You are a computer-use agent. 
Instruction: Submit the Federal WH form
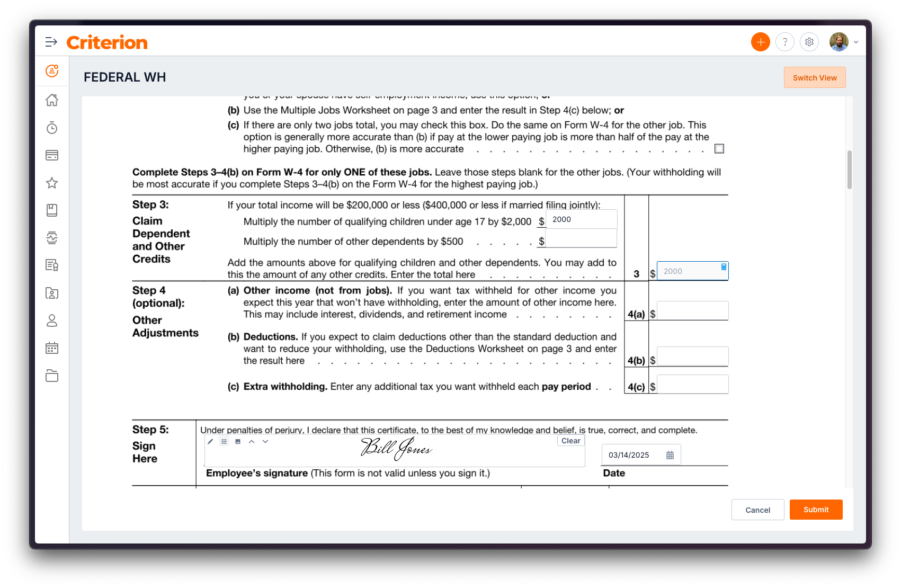(816, 510)
